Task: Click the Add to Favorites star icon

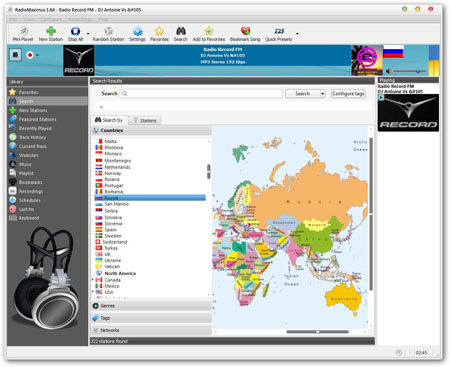Action: (209, 31)
